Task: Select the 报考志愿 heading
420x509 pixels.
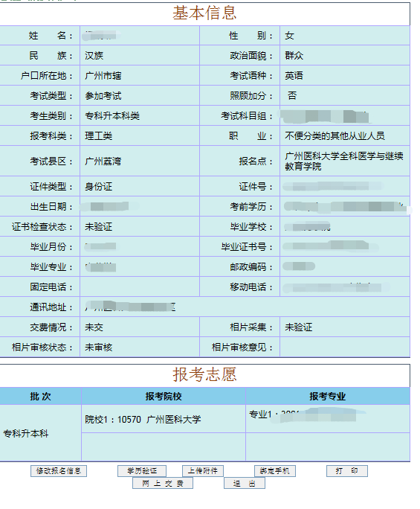Action: (x=204, y=374)
